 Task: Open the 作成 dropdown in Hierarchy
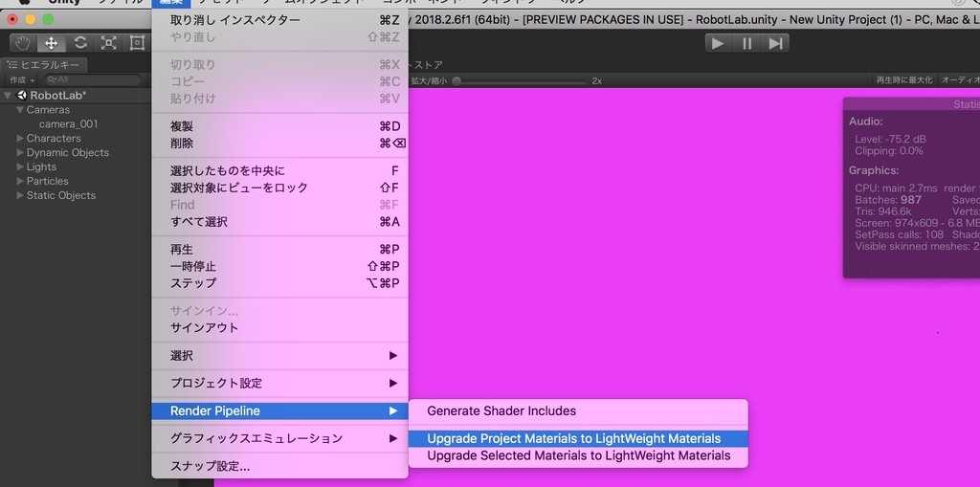pos(22,80)
